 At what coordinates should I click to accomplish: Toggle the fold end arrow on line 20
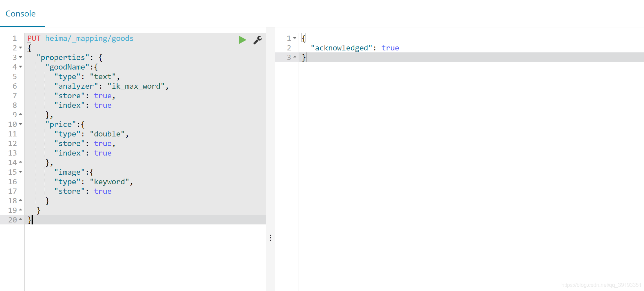(x=20, y=219)
